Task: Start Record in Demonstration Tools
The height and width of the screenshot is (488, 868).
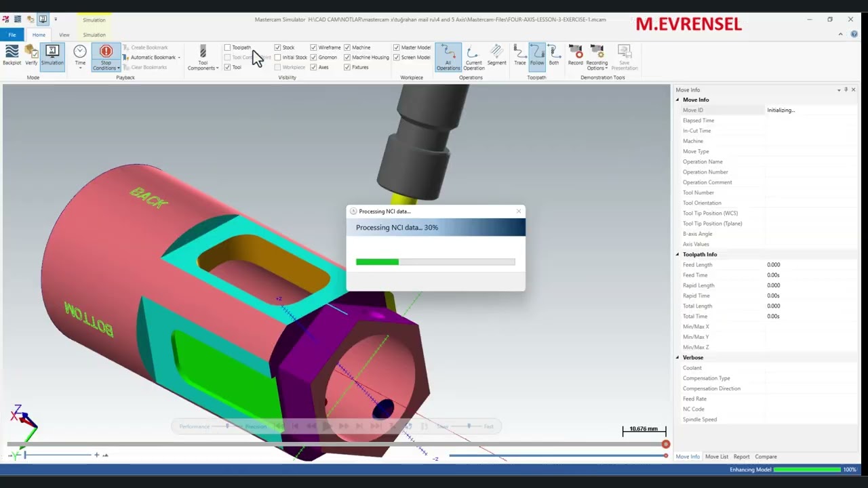Action: coord(576,56)
